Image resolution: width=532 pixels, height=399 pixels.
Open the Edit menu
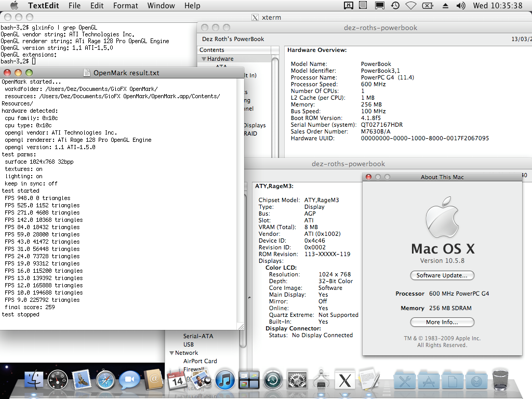click(x=97, y=5)
